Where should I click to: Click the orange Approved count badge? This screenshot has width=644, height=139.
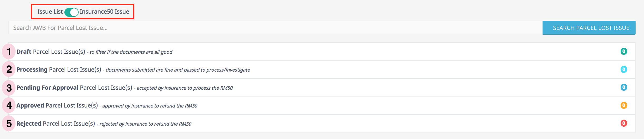(x=623, y=105)
